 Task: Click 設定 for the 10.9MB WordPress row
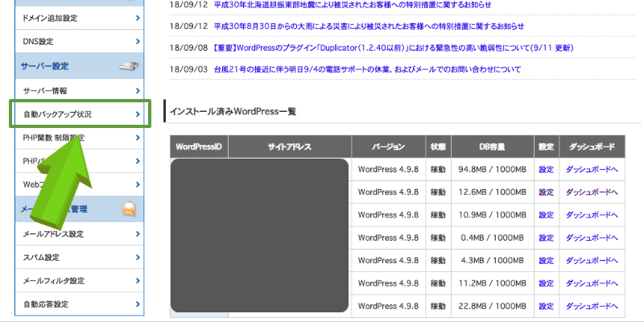pyautogui.click(x=547, y=215)
